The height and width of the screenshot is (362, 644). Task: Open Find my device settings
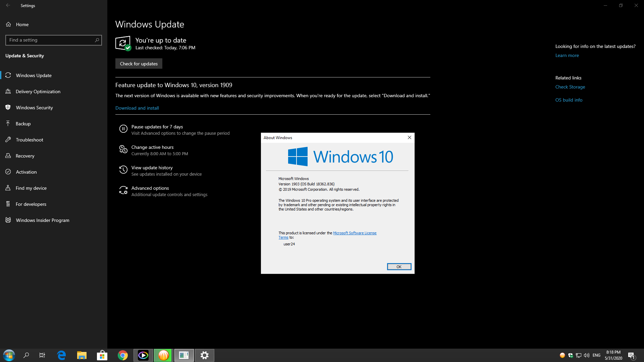pyautogui.click(x=54, y=188)
